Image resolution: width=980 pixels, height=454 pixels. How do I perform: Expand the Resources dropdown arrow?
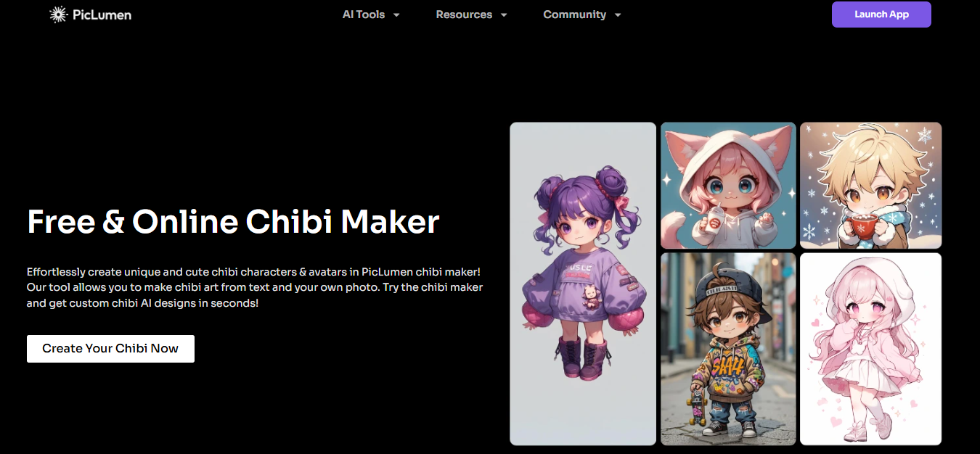pyautogui.click(x=504, y=15)
